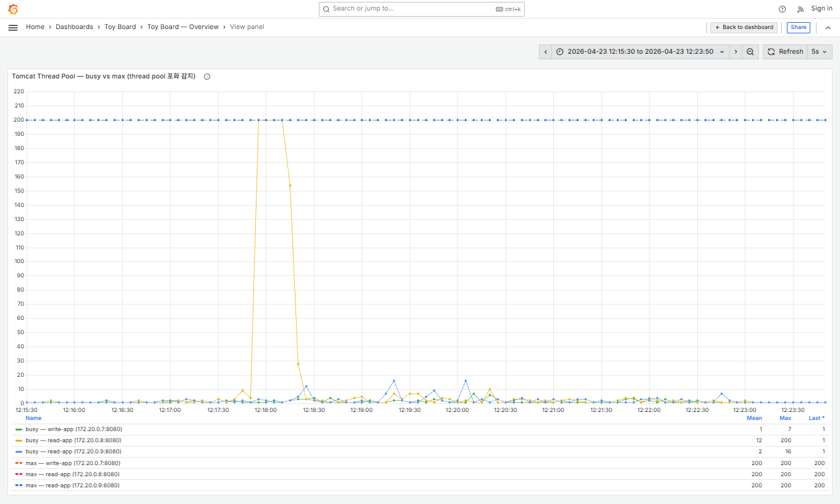Focus the Search or jump to field

click(422, 9)
